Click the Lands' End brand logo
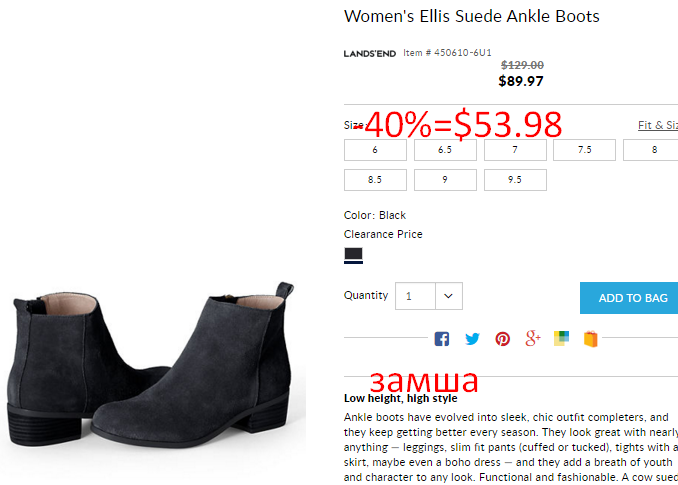678x485 pixels. tap(370, 54)
